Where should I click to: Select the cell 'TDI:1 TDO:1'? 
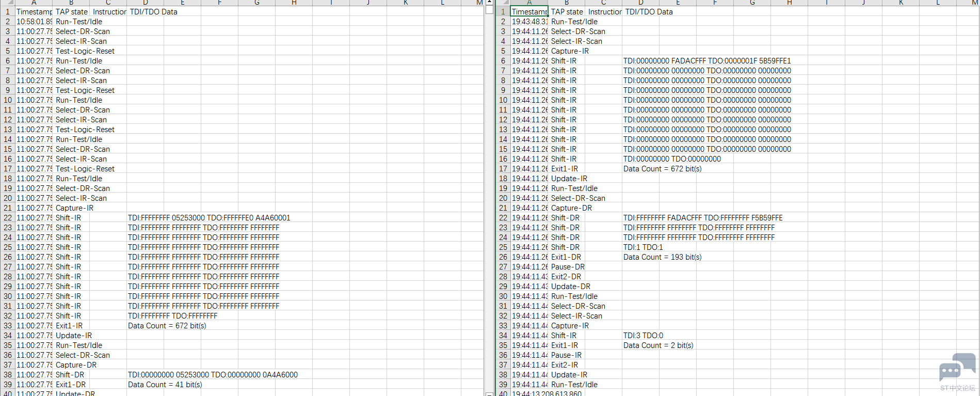(643, 247)
